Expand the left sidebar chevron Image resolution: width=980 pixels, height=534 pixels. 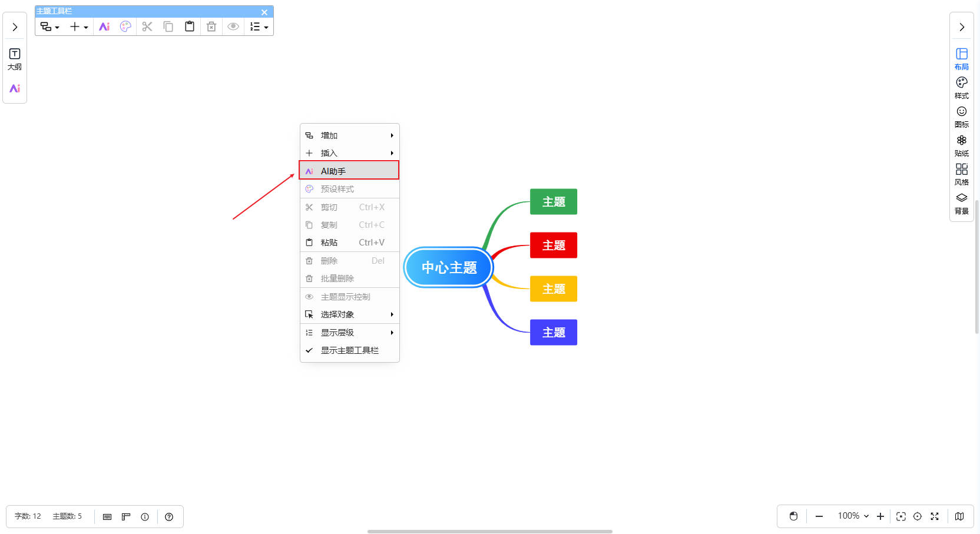(x=15, y=27)
